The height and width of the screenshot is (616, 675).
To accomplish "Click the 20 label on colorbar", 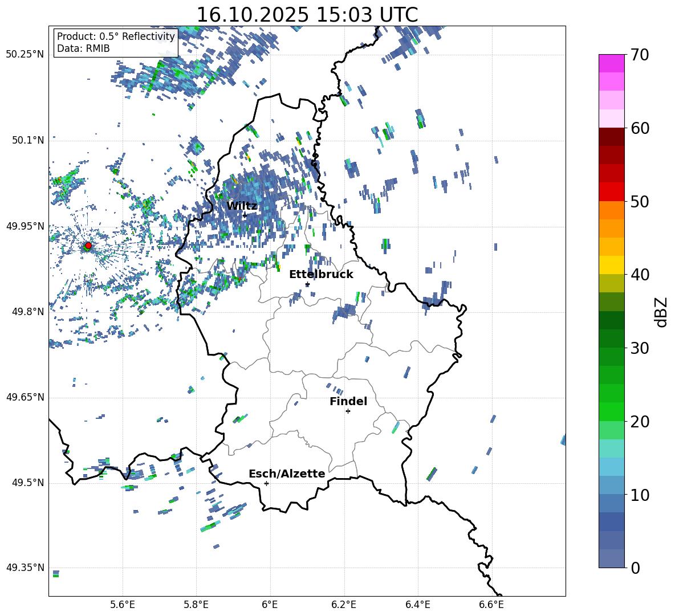I will point(640,422).
